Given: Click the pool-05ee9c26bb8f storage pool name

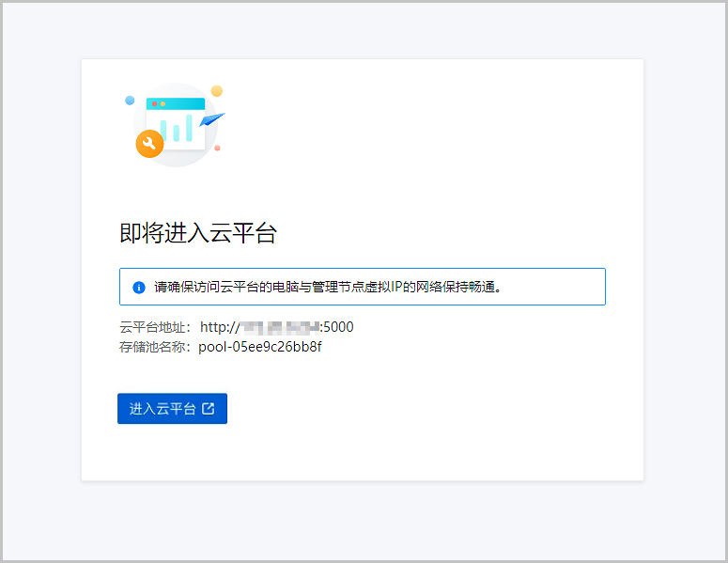Looking at the screenshot, I should pyautogui.click(x=259, y=347).
